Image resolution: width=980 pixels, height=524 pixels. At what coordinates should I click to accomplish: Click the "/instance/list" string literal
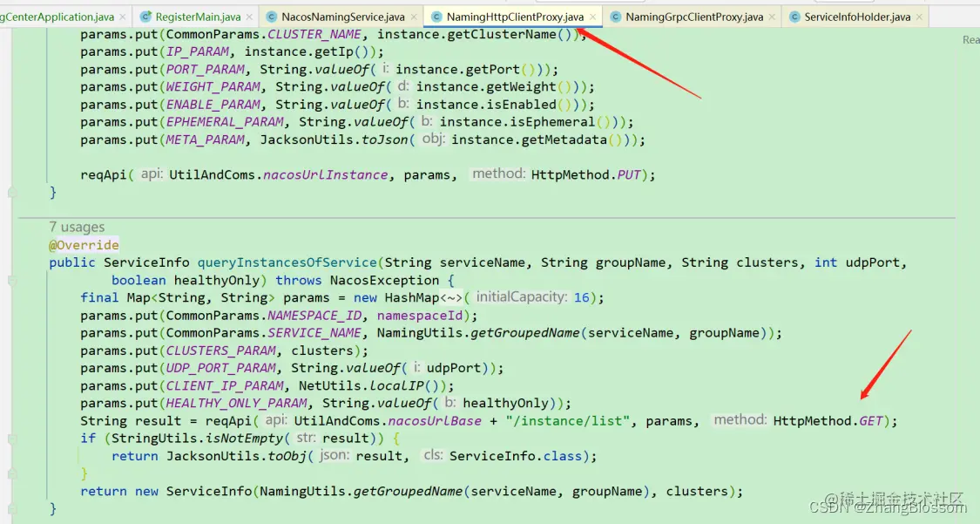coord(567,421)
